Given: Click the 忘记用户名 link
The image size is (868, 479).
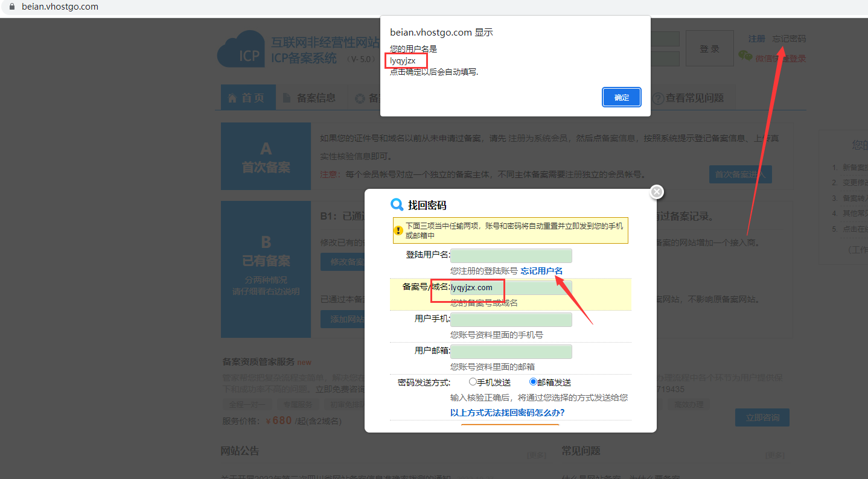Looking at the screenshot, I should coord(541,271).
